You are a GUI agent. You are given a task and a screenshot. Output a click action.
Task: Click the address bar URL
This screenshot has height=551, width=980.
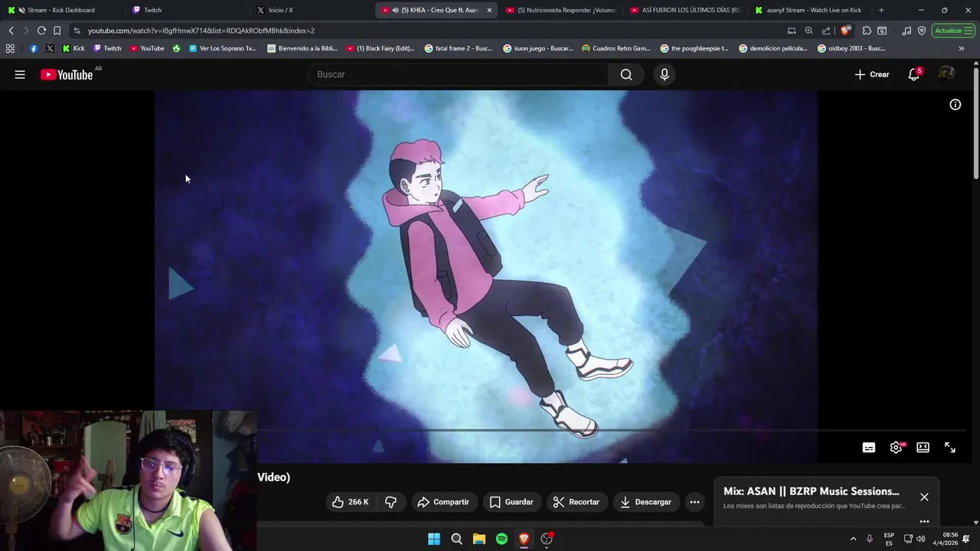(x=201, y=31)
